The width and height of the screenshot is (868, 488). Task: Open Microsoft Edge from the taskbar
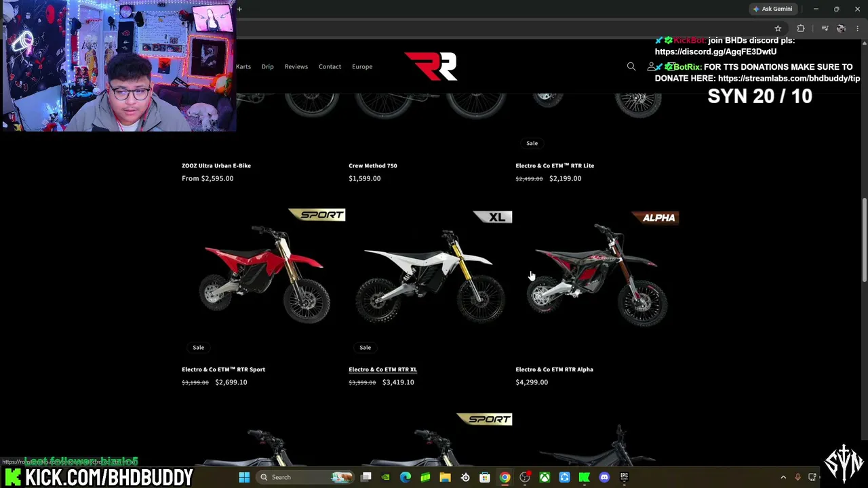(x=406, y=477)
